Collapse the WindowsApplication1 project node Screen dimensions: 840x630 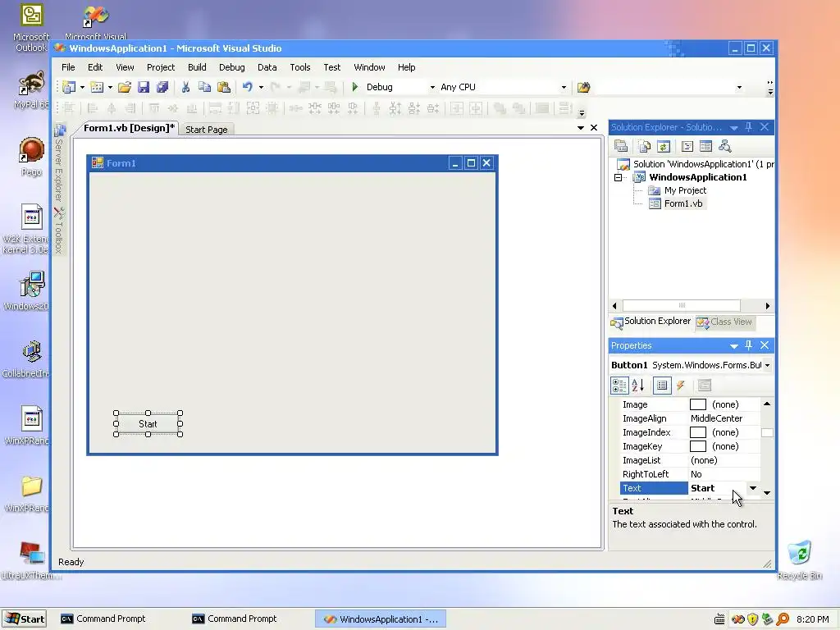click(618, 177)
